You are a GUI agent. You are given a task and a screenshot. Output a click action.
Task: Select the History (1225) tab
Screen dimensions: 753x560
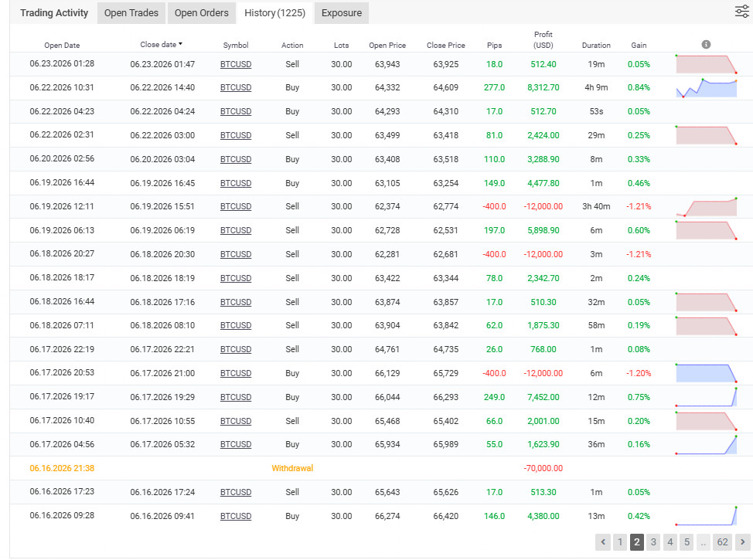(x=274, y=13)
